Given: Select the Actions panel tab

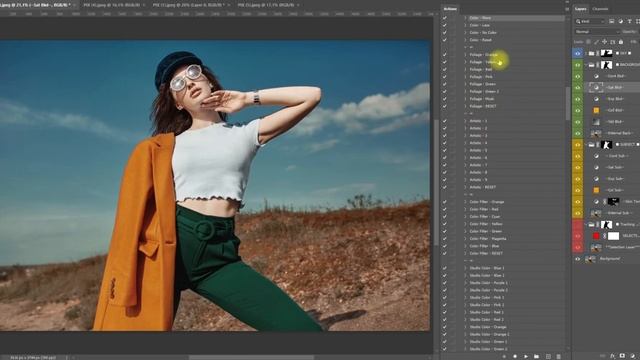Looking at the screenshot, I should click(450, 9).
